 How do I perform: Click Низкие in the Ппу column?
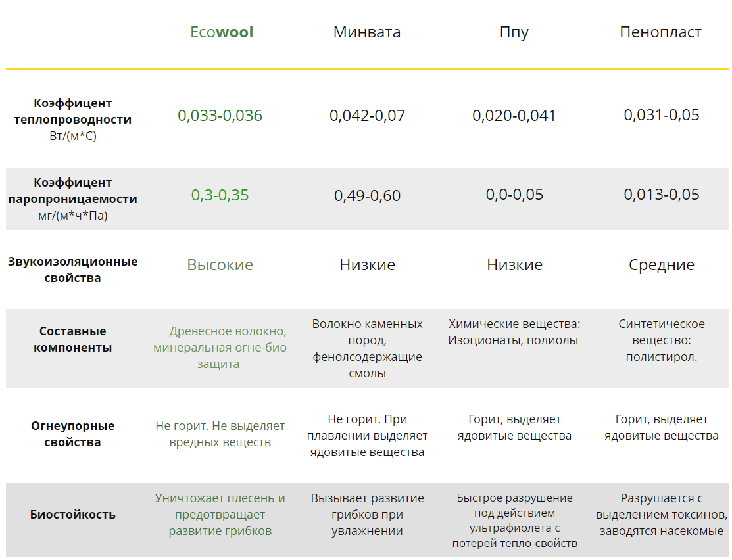click(514, 265)
